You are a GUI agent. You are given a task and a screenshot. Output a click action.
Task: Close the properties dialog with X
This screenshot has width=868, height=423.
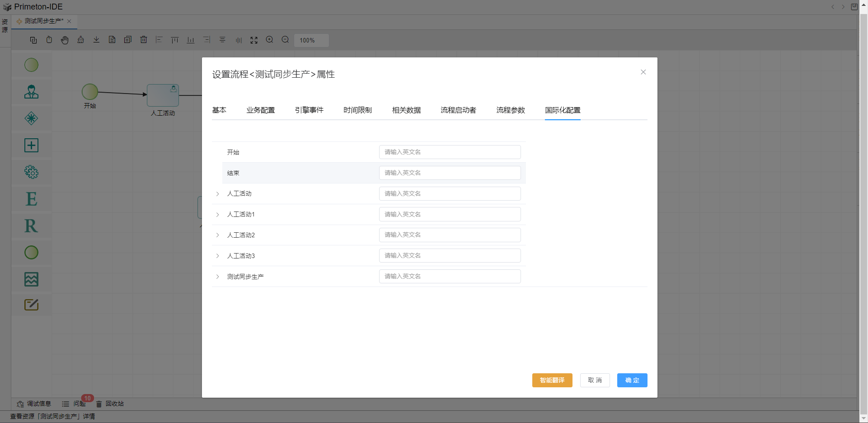pos(643,72)
